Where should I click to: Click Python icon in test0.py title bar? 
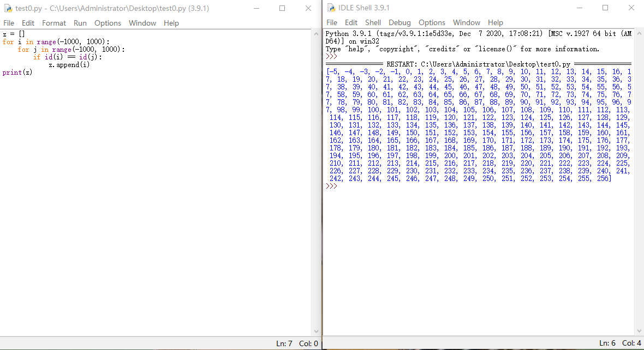point(8,8)
